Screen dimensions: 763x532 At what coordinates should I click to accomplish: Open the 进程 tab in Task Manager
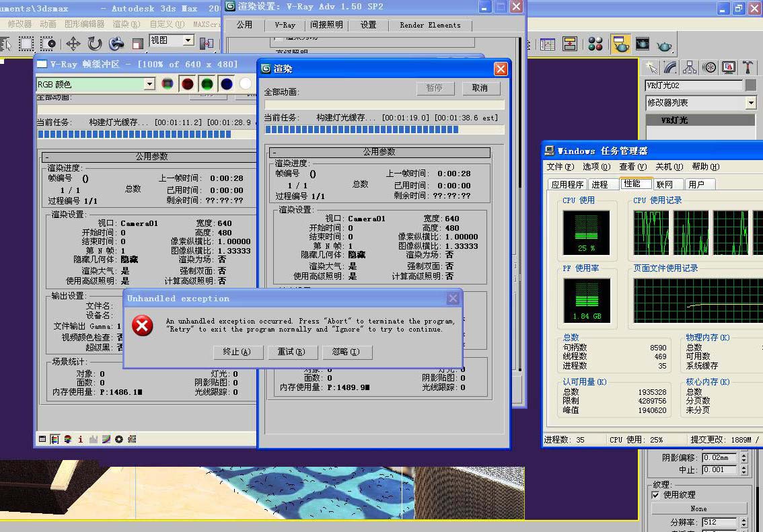pos(599,184)
